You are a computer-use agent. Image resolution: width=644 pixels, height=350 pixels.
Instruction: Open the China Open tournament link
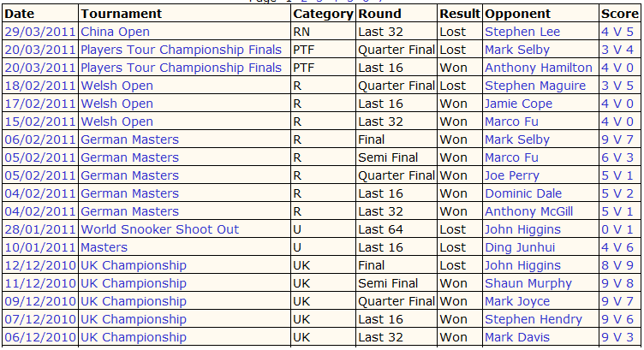click(x=115, y=32)
